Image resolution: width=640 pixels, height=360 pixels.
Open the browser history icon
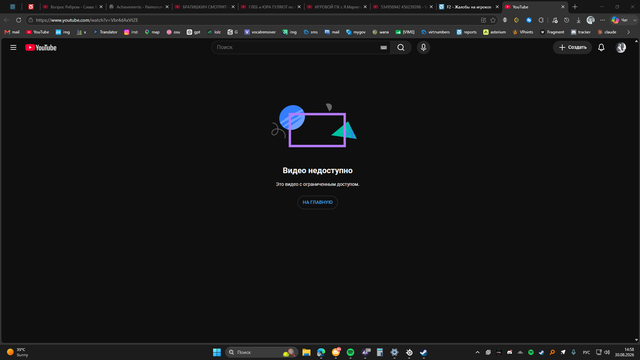point(567,20)
